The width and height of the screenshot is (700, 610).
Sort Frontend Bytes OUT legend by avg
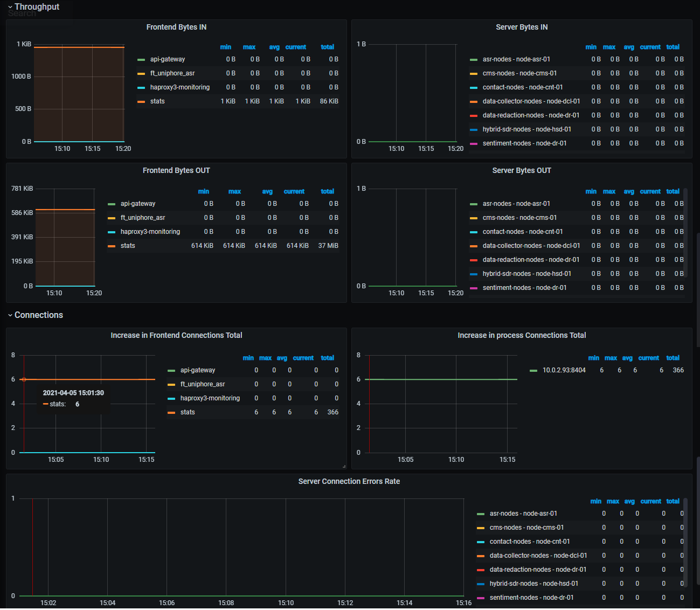point(268,191)
